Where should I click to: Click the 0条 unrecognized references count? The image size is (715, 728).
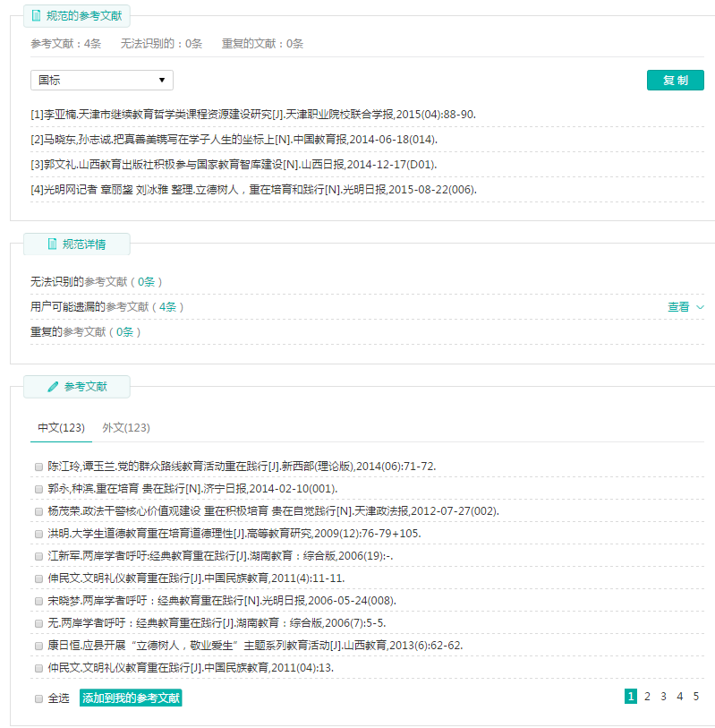[x=145, y=281]
